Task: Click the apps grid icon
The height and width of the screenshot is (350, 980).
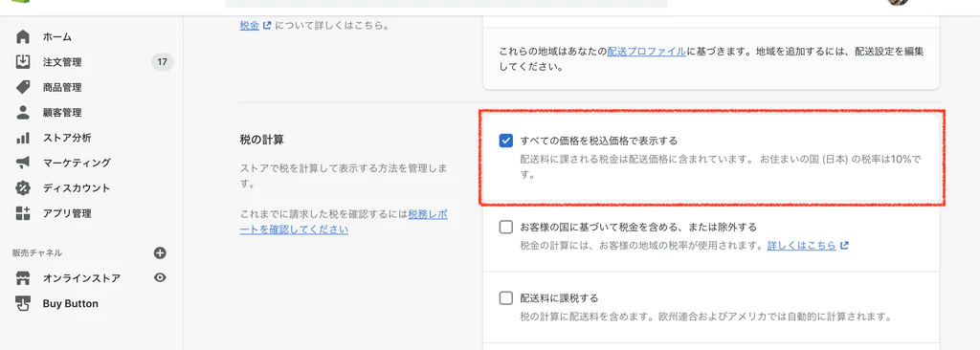Action: [x=23, y=213]
